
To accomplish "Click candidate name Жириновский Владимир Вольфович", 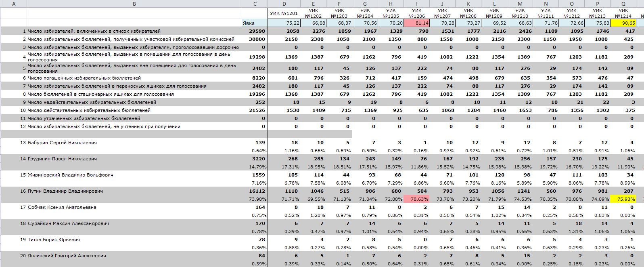I will [x=70, y=175].
